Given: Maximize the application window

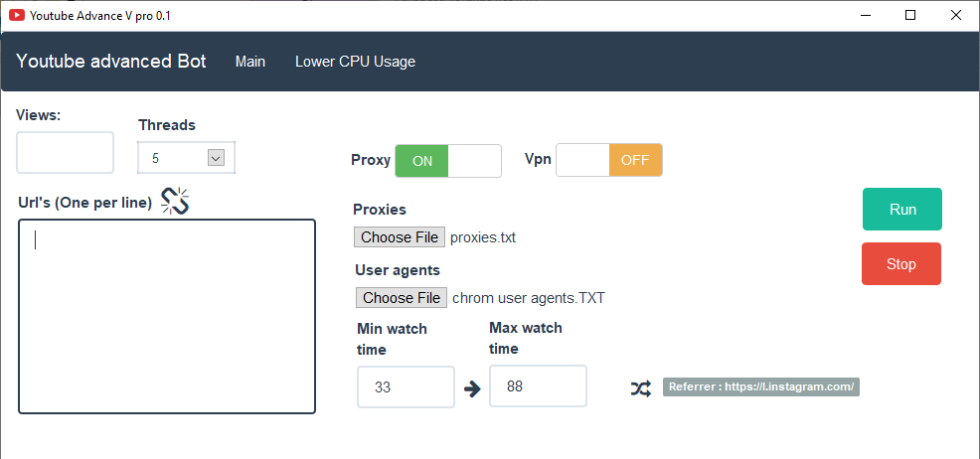Looking at the screenshot, I should click(910, 16).
